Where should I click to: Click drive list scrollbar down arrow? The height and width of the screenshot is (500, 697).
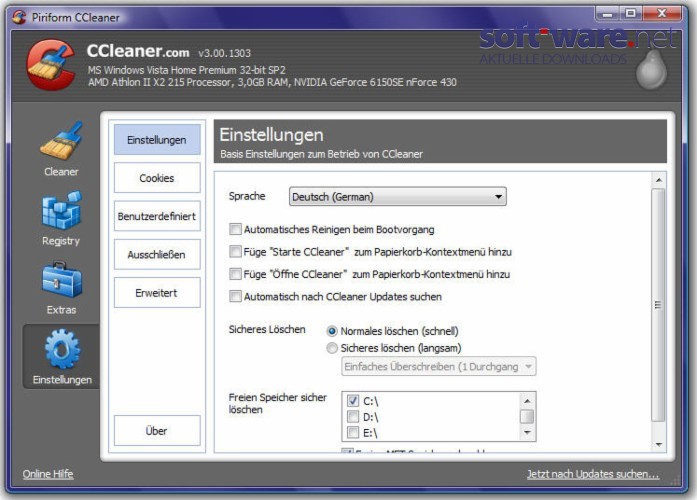pyautogui.click(x=527, y=432)
